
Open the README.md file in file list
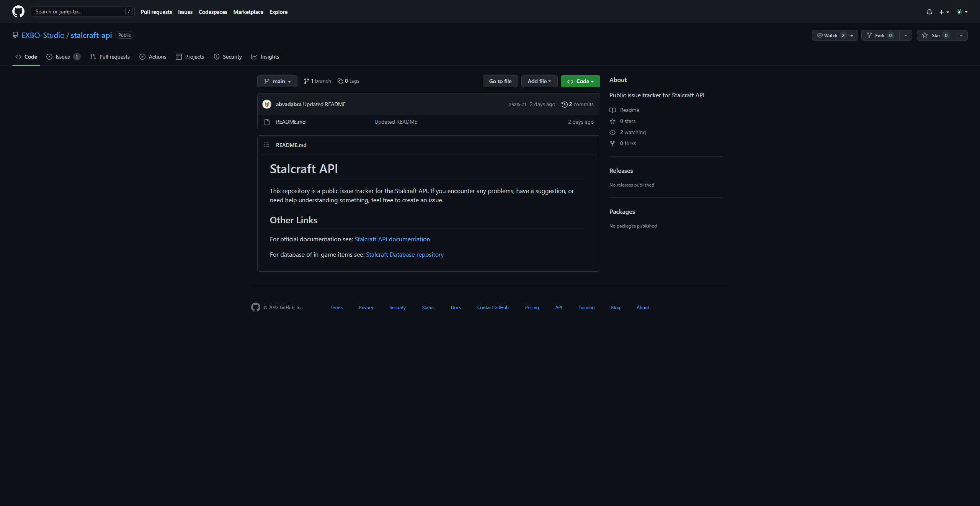click(x=291, y=122)
